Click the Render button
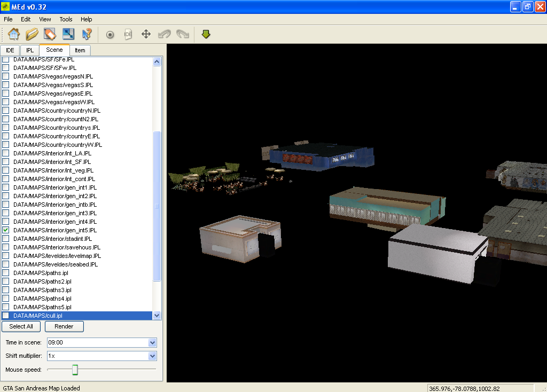 pos(64,326)
